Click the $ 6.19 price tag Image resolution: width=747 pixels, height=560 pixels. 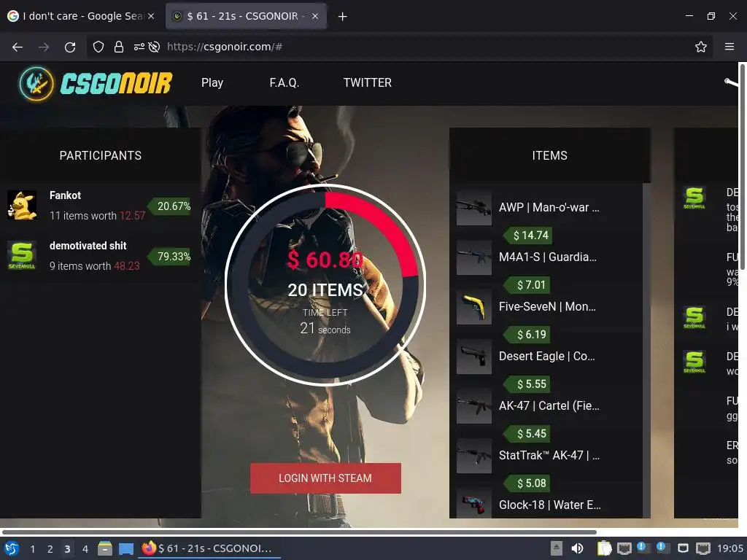(527, 334)
